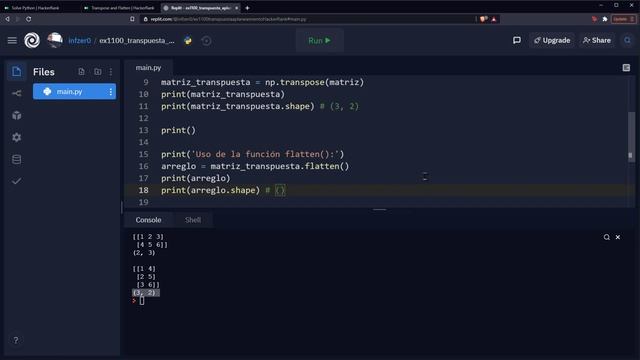640x360 pixels.
Task: Add a new folder icon
Action: click(x=98, y=72)
